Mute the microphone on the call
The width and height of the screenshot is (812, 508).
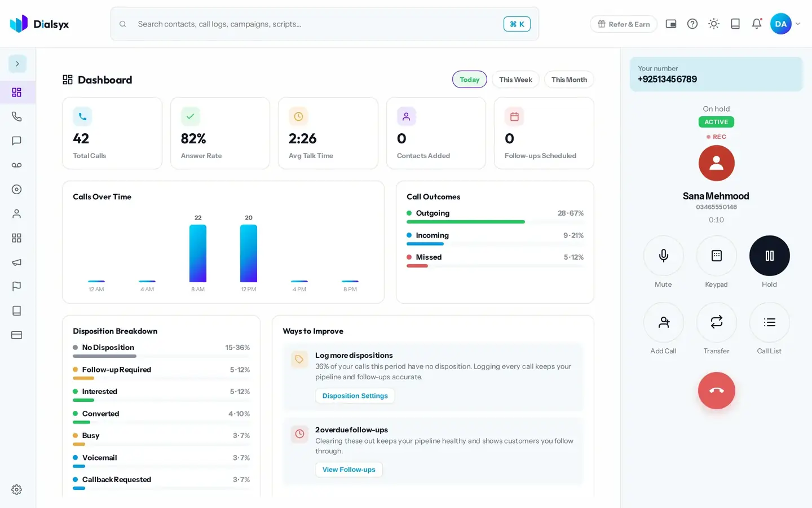(x=664, y=256)
